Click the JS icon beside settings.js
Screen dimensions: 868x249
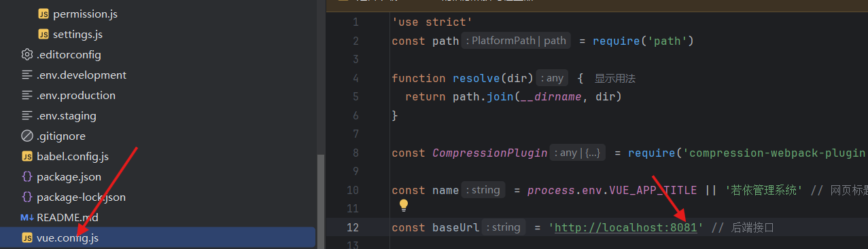pyautogui.click(x=44, y=34)
